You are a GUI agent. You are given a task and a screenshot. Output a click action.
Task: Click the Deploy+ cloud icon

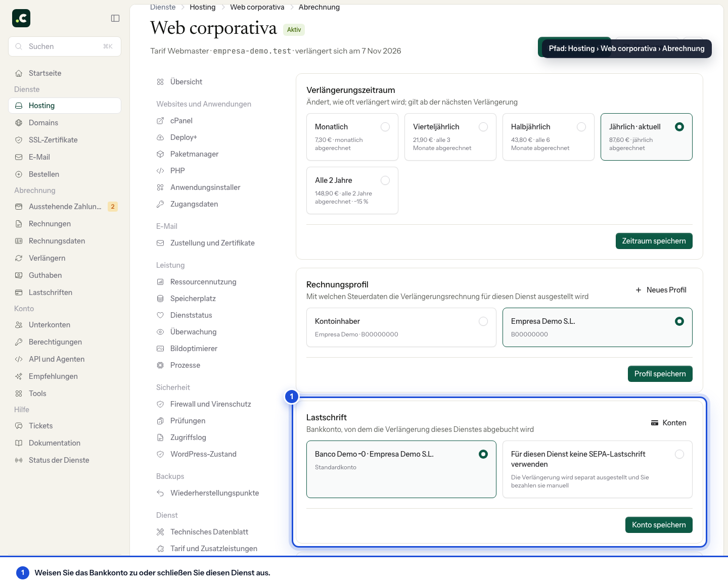160,137
